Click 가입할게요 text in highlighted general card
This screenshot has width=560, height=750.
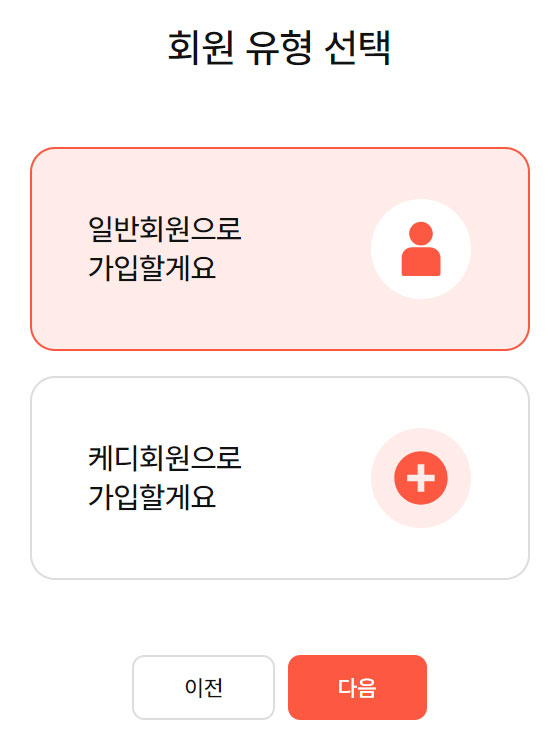[152, 268]
